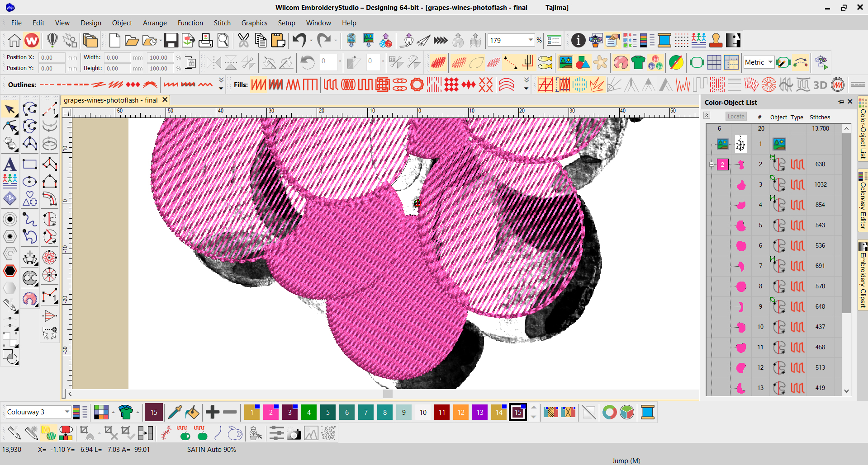Open the Stitch menu

tap(222, 23)
